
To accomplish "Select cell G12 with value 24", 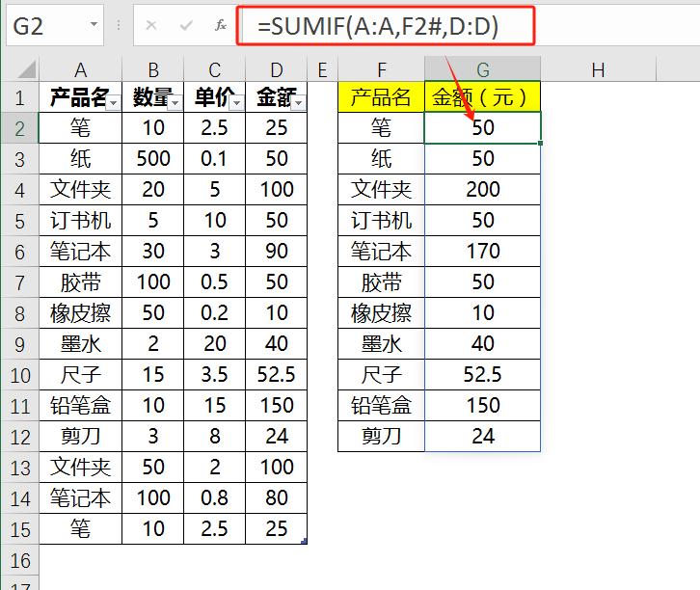I will (x=483, y=437).
